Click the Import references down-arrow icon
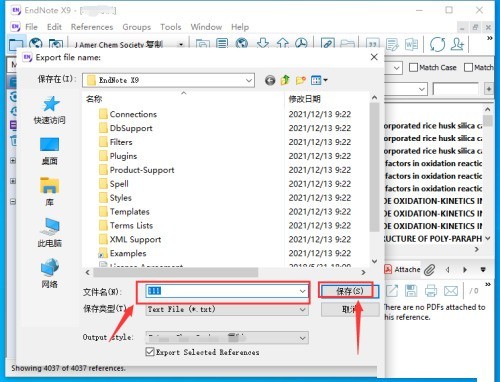The width and height of the screenshot is (500, 382). coord(263,43)
